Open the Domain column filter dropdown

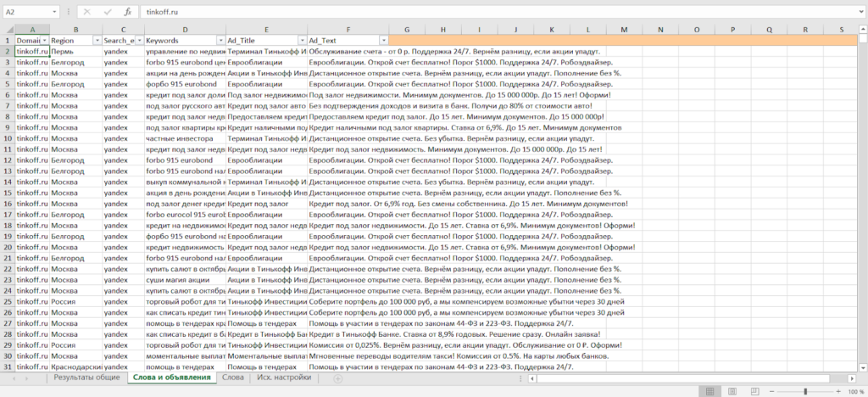click(45, 41)
